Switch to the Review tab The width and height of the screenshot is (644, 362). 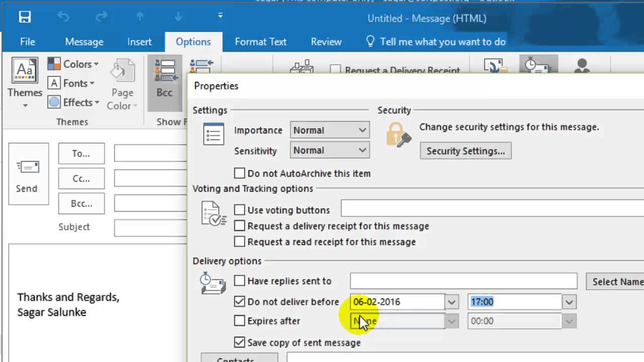[326, 42]
